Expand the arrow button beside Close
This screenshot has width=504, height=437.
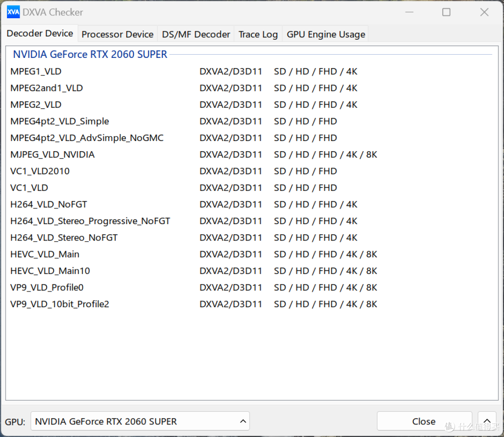tap(487, 421)
